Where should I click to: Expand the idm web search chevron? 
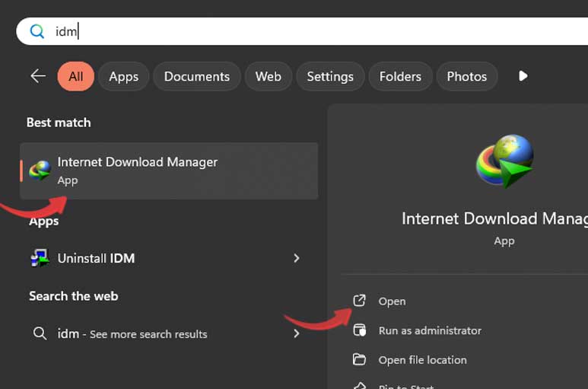[x=297, y=333]
